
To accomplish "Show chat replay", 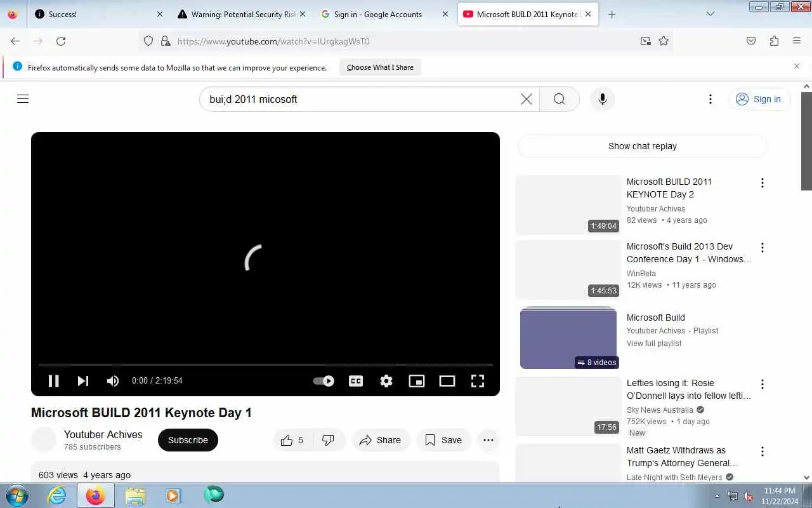I will (x=643, y=146).
